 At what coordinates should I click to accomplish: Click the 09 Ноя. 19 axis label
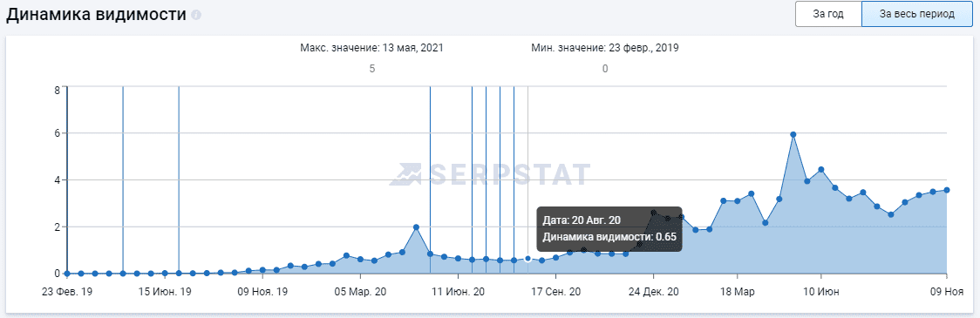pyautogui.click(x=262, y=292)
